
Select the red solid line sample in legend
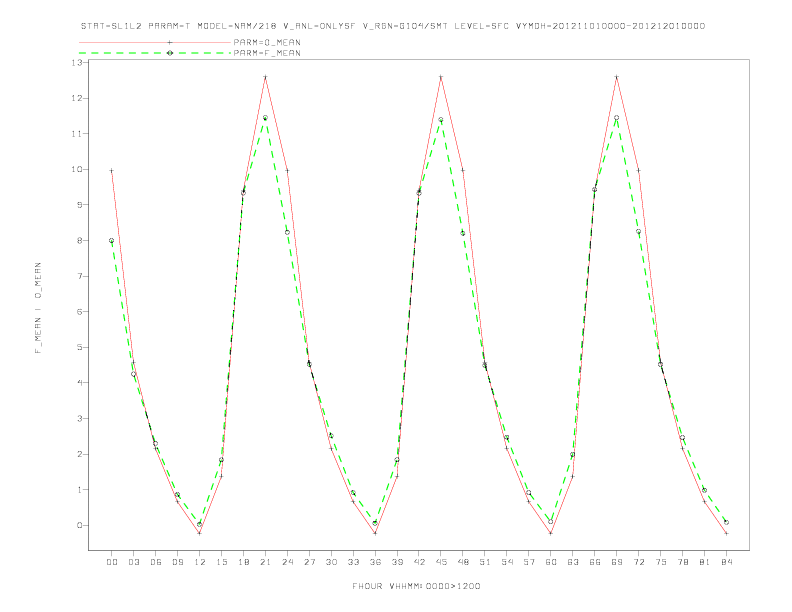(x=155, y=42)
